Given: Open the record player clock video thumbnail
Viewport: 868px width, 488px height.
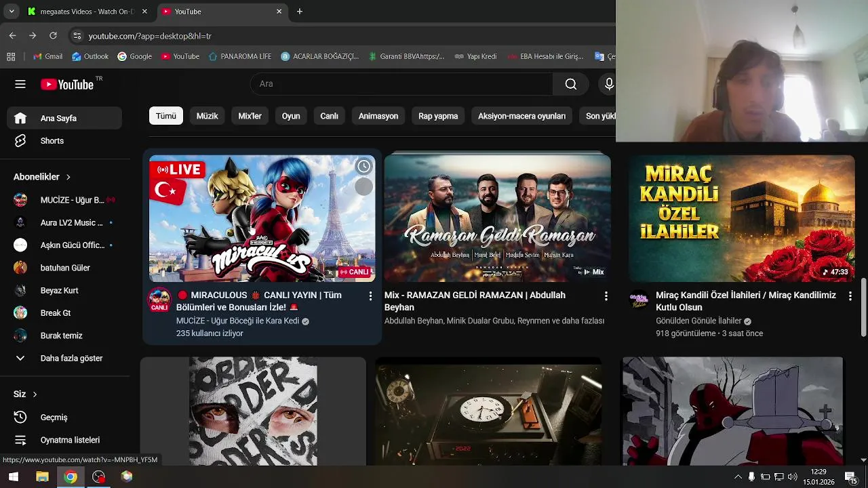Looking at the screenshot, I should pos(488,412).
